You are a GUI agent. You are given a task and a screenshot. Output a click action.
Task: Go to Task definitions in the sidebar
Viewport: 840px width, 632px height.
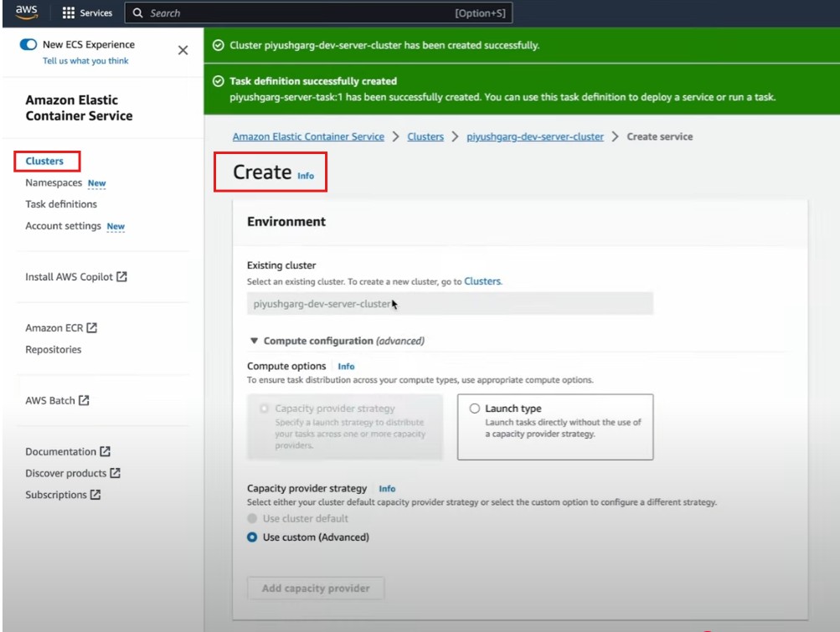click(61, 204)
